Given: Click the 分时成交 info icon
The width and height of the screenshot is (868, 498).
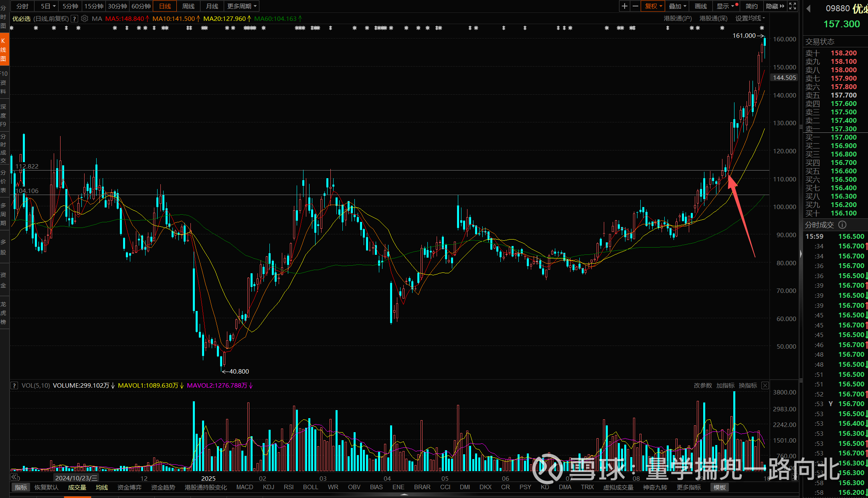Looking at the screenshot, I should click(x=842, y=225).
